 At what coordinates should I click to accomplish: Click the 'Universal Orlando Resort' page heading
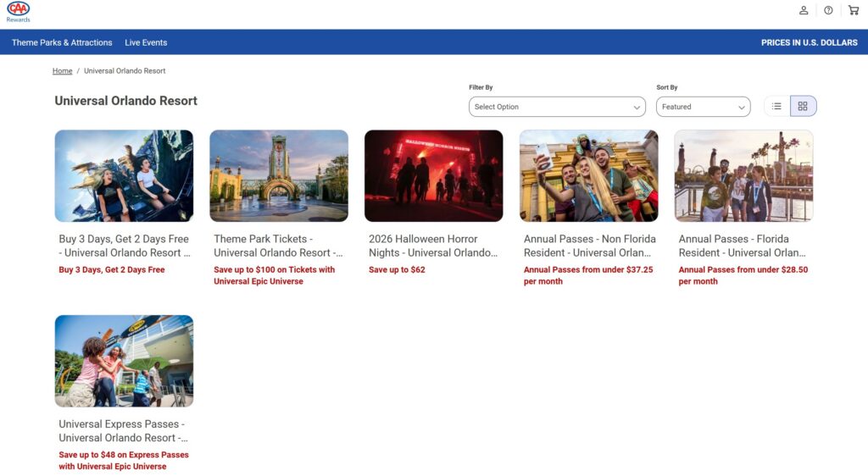click(x=125, y=101)
